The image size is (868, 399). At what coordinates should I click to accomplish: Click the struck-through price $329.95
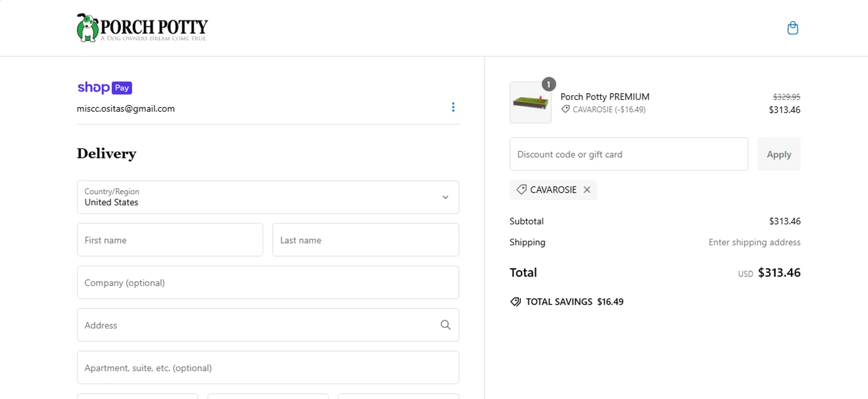(x=786, y=97)
